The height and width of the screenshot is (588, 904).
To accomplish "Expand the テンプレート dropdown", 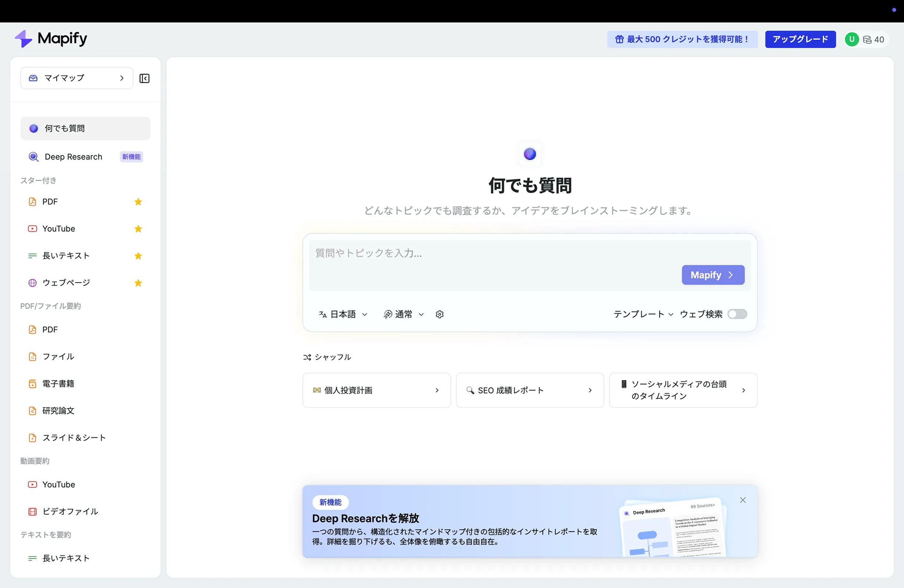I will pos(643,314).
